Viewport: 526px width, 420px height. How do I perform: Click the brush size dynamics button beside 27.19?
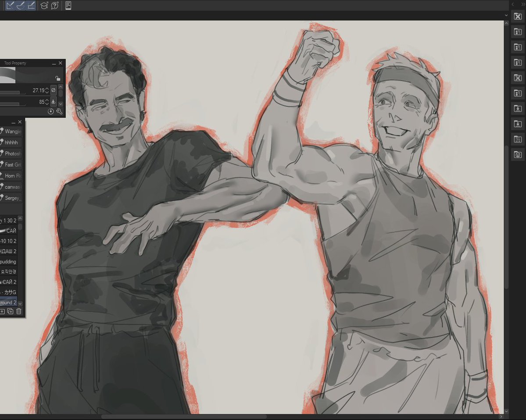(54, 90)
